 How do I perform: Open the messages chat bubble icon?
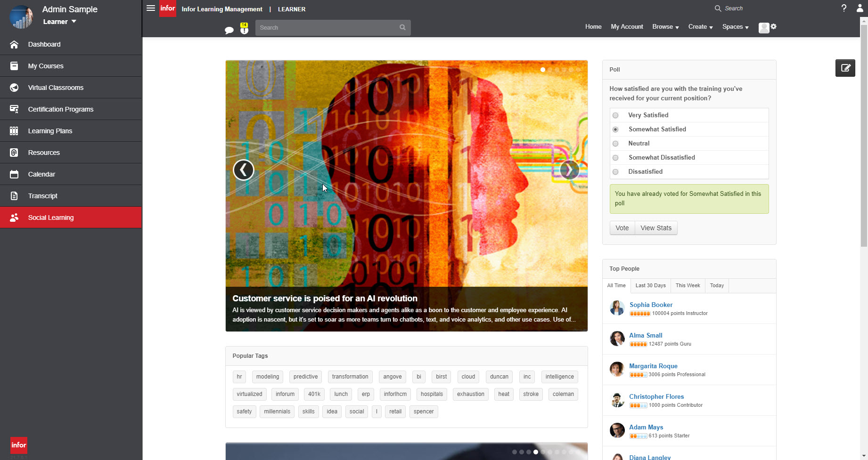coord(229,30)
